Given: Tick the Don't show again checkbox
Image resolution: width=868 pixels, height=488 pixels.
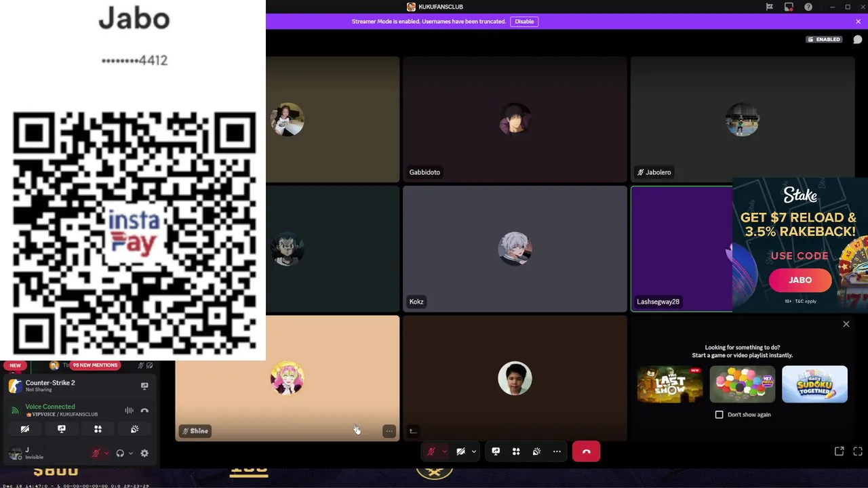Looking at the screenshot, I should click(719, 415).
